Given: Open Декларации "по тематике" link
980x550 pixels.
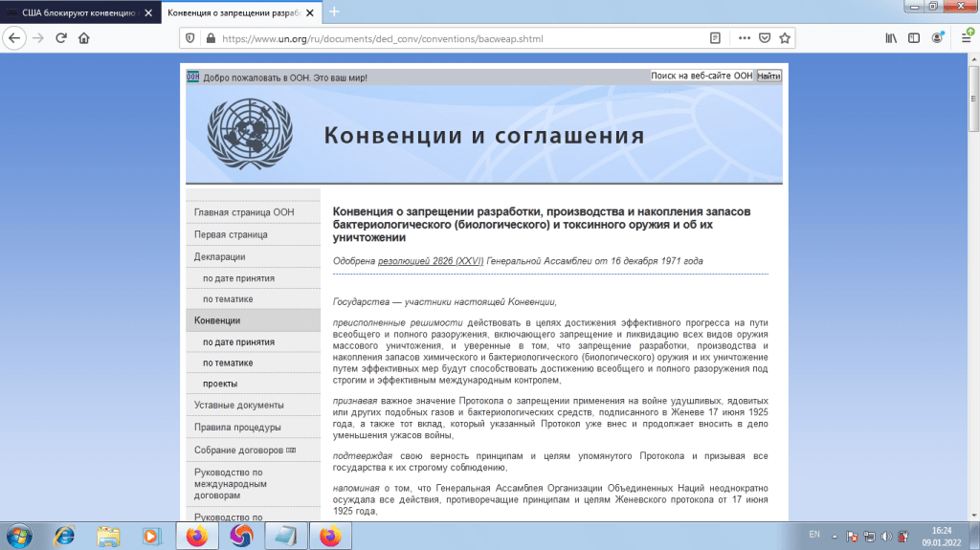Looking at the screenshot, I should (228, 299).
